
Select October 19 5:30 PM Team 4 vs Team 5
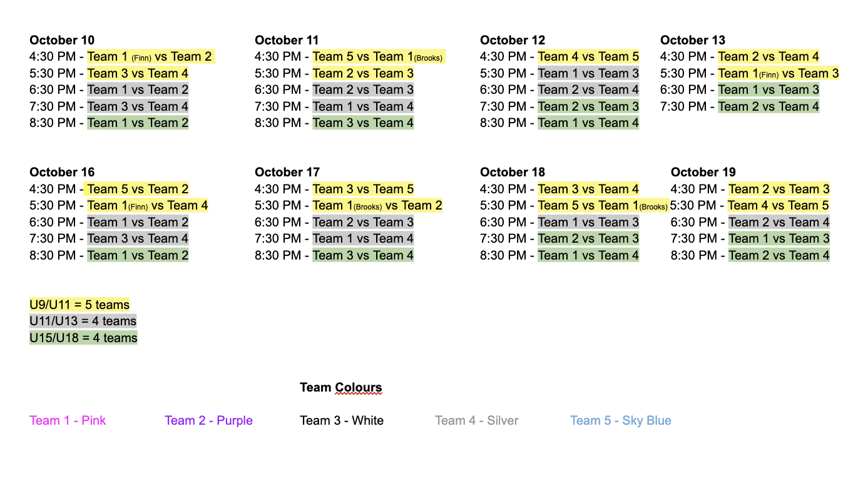pos(779,205)
